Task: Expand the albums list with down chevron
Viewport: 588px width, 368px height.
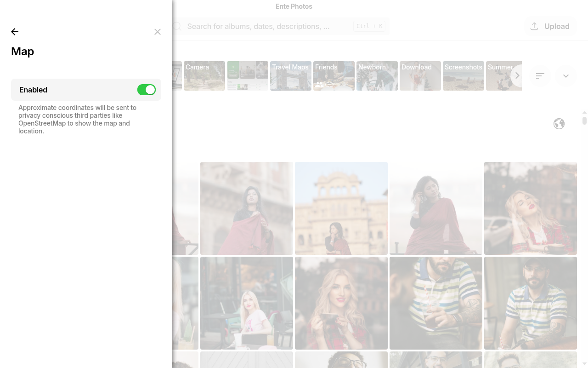Action: 566,76
